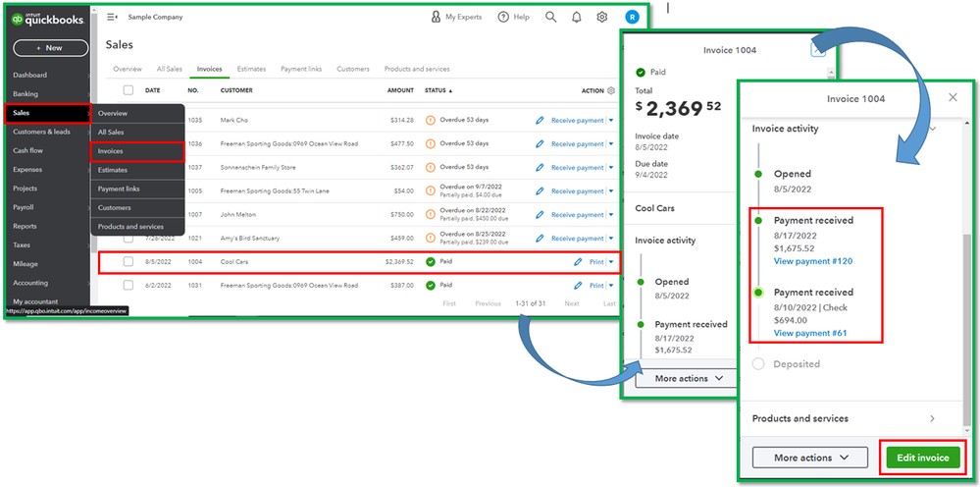
Task: Open More actions in back invoice panel
Action: pos(689,378)
